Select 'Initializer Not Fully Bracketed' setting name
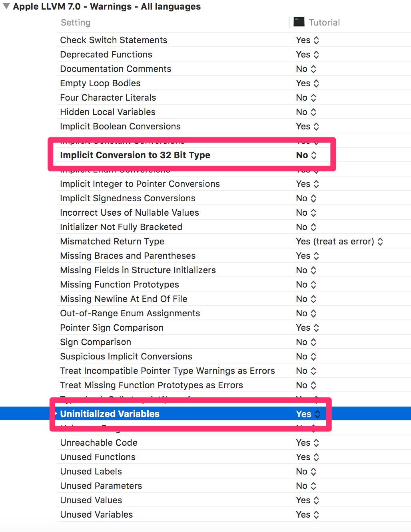This screenshot has width=411, height=532. [x=121, y=227]
